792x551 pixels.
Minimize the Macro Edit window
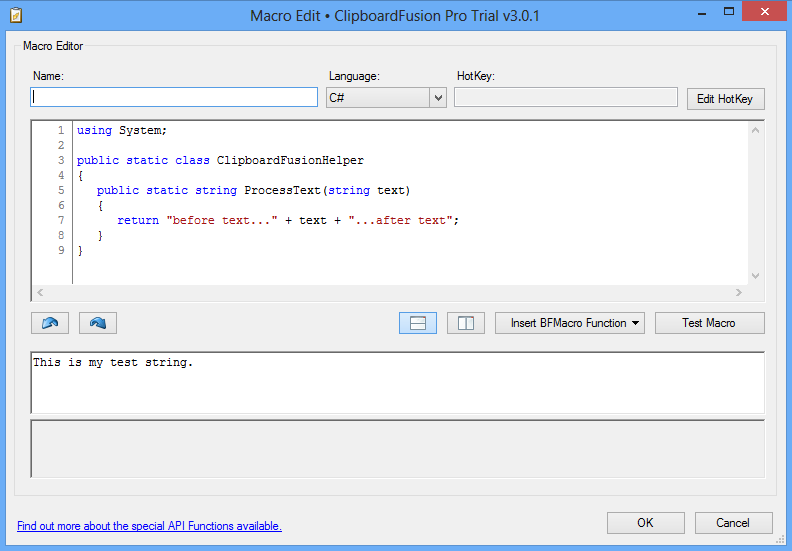702,12
